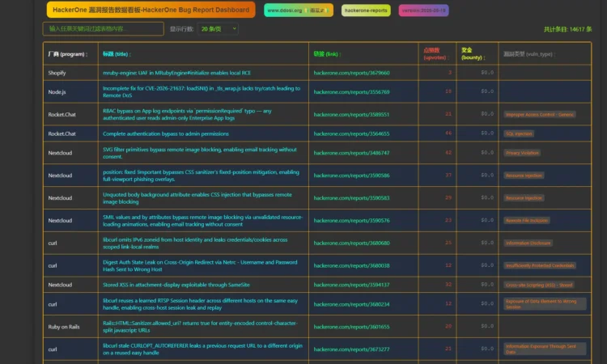This screenshot has height=364, width=607.
Task: Click the Information Disclosure tag
Action: [528, 243]
